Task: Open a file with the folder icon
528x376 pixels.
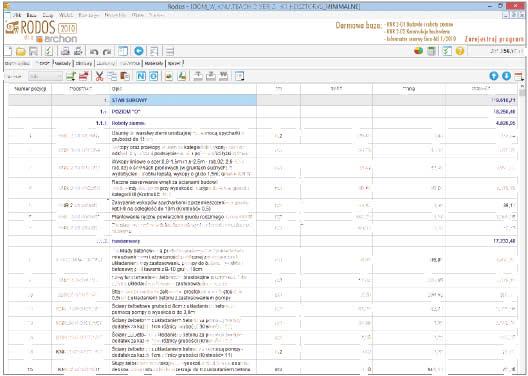Action: (x=21, y=52)
